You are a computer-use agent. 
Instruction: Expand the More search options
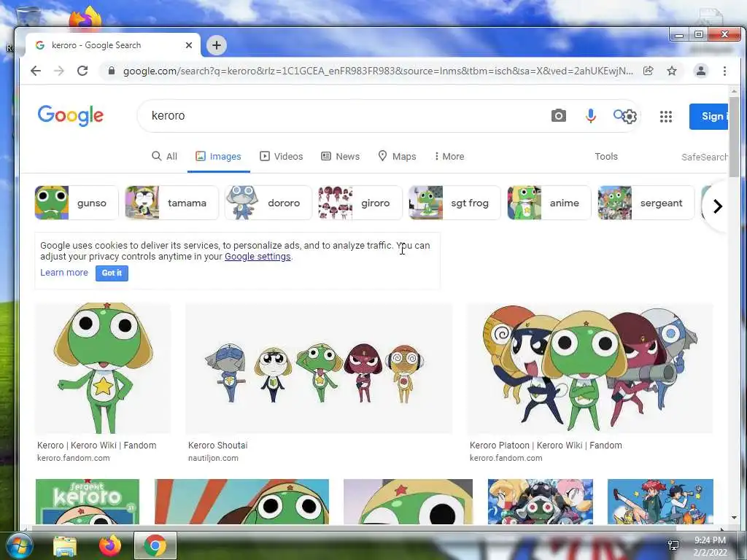coord(449,156)
